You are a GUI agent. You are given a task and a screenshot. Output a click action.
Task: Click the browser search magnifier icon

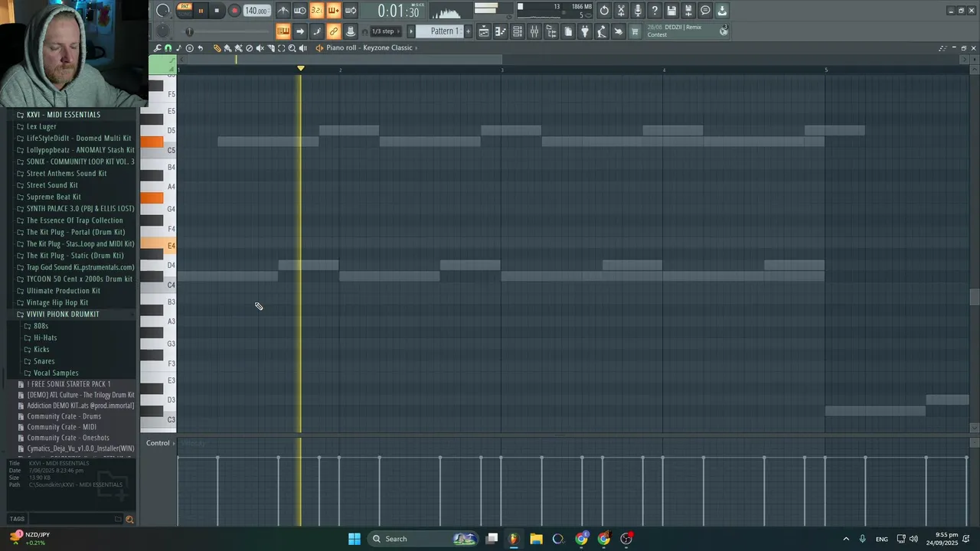click(x=129, y=519)
